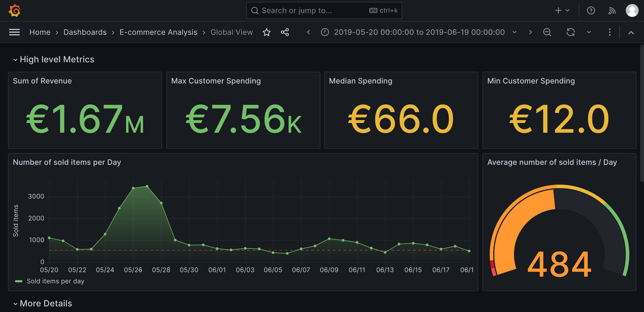The image size is (644, 312).
Task: Open E-commerce Analysis breadcrumb folder
Action: click(158, 32)
